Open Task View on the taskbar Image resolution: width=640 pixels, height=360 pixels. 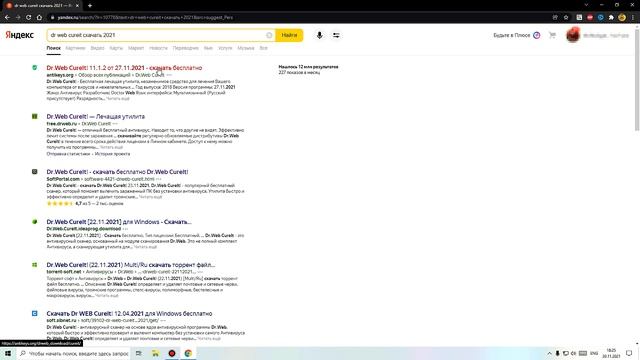point(139,353)
